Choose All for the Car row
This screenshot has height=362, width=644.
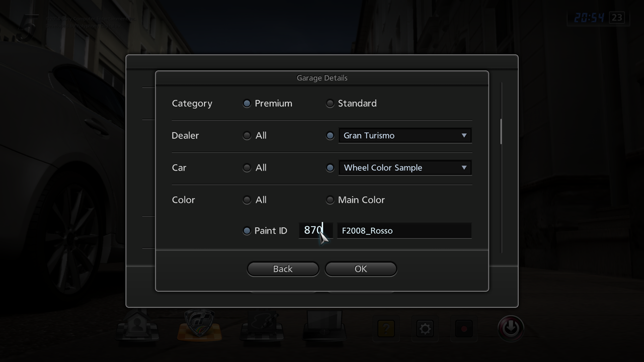coord(247,168)
